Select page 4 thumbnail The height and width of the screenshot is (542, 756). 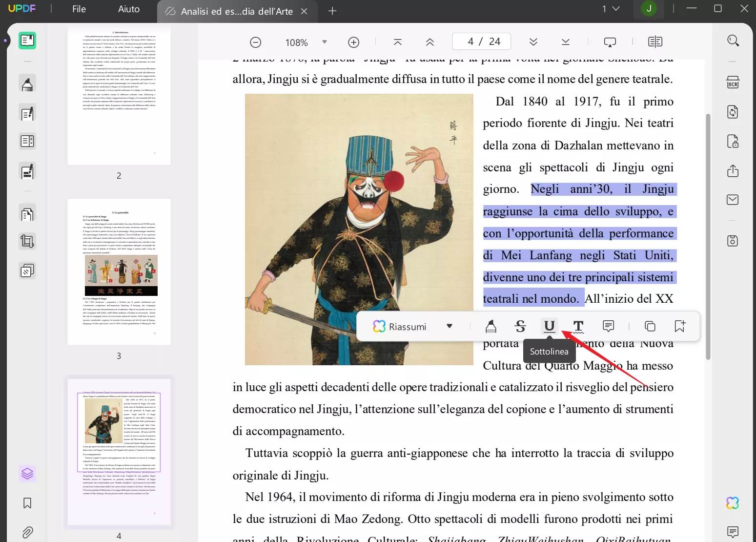point(119,452)
